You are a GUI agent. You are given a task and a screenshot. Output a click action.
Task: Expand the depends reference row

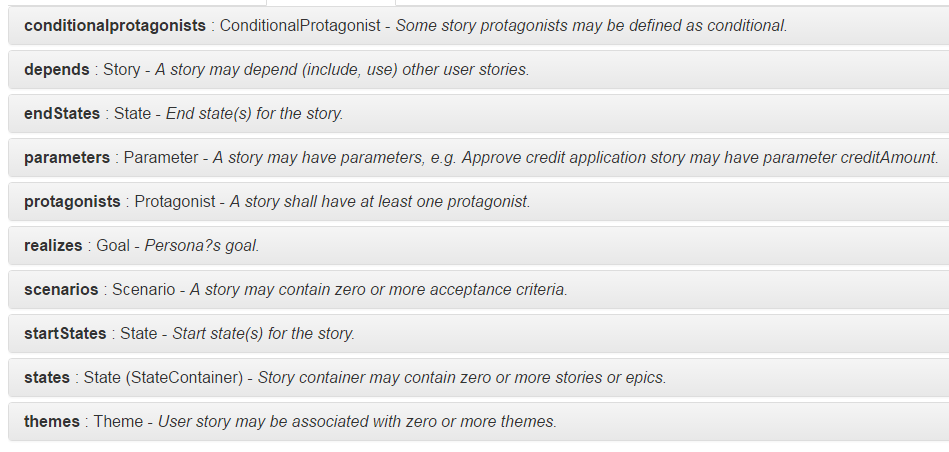[478, 70]
